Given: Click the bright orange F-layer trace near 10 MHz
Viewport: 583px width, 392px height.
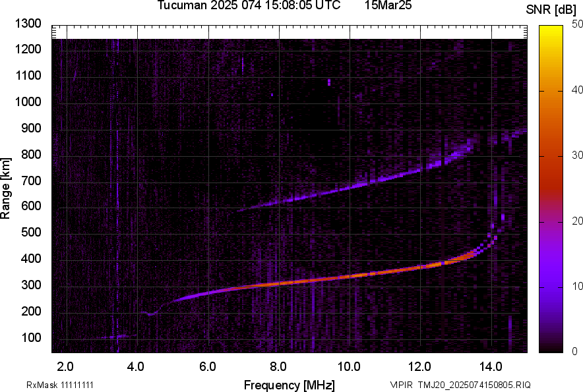Looking at the screenshot, I should 350,277.
